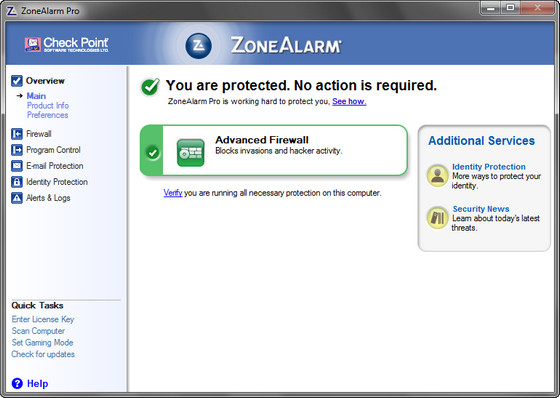The height and width of the screenshot is (398, 560).
Task: Click the green Advanced Firewall brick icon
Action: 191,153
